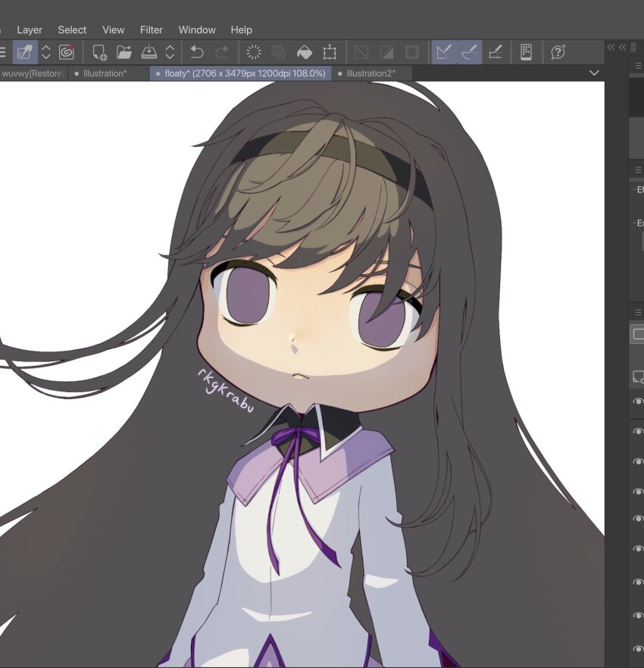Click the second double-arrow collapse button

tap(622, 47)
